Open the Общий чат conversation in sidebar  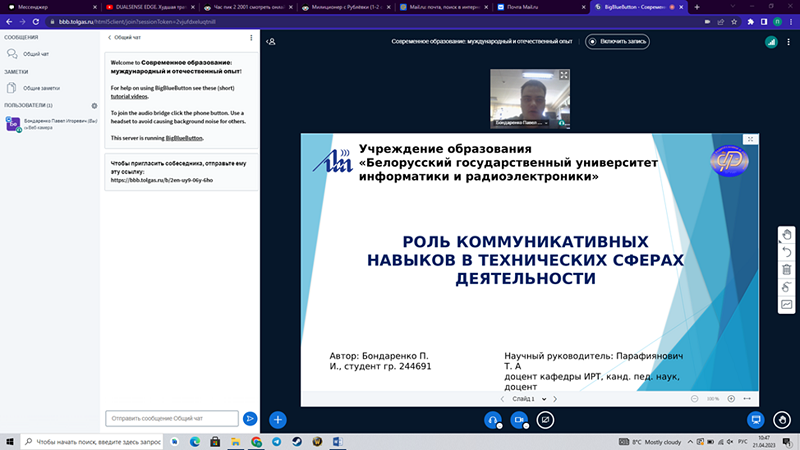coord(36,54)
